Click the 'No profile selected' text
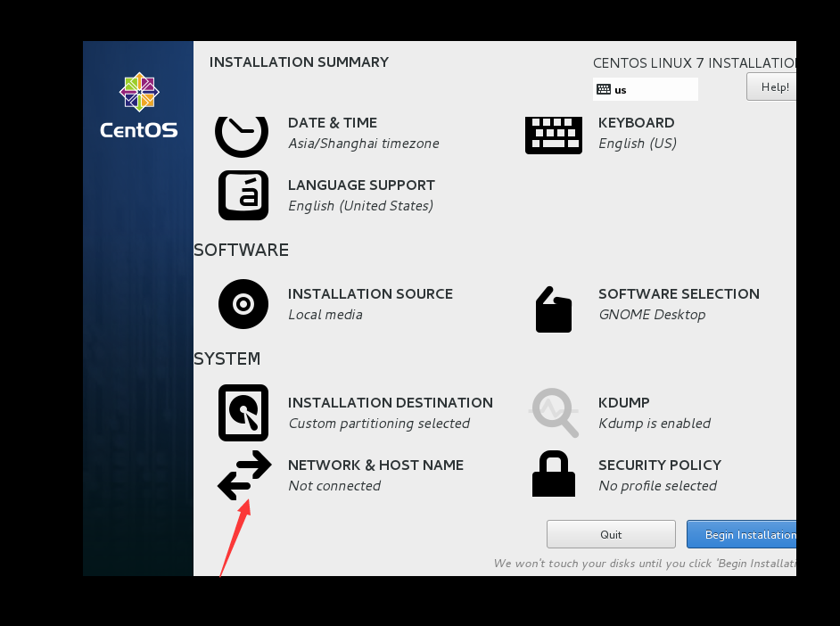The image size is (840, 626). 658,486
